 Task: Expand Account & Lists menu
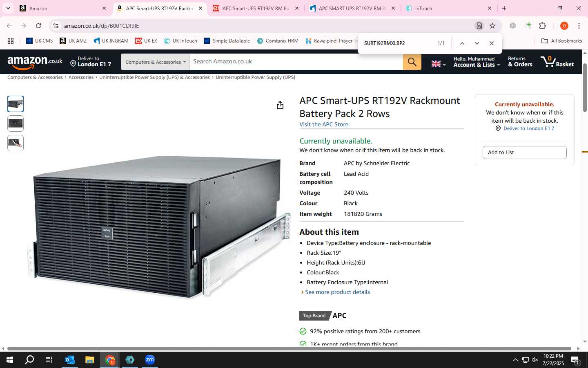(476, 62)
